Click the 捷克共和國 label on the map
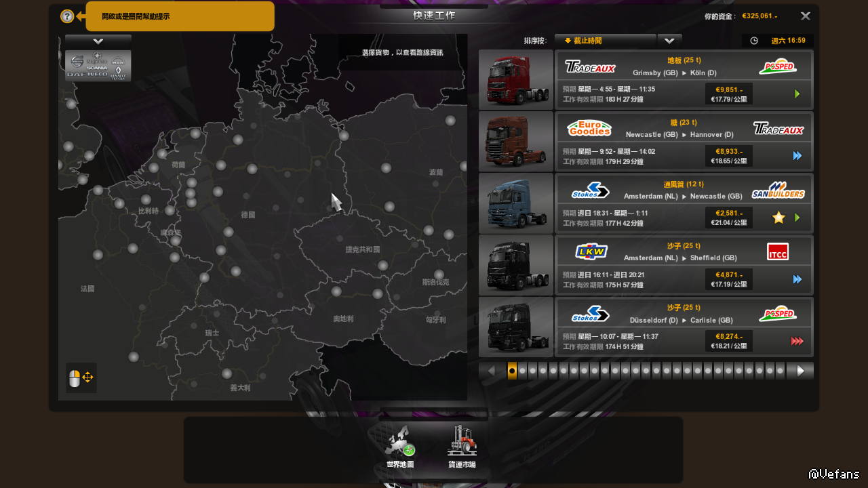The image size is (868, 488). pyautogui.click(x=363, y=249)
